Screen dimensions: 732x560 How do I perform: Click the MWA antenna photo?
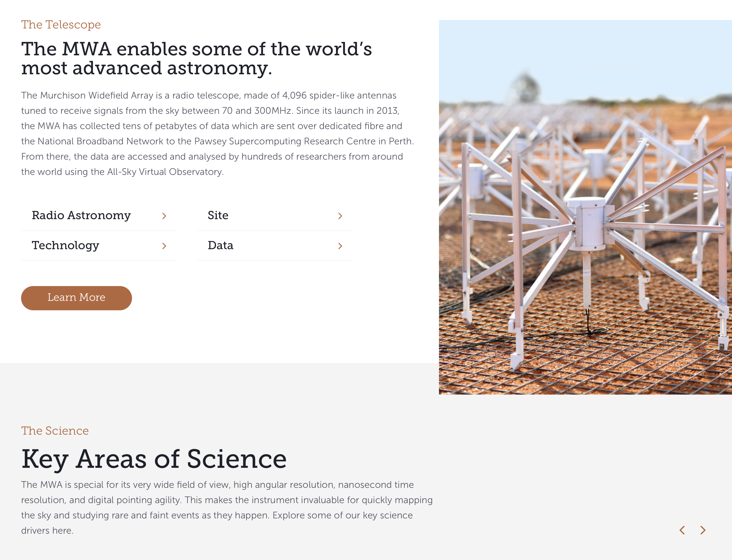[585, 207]
